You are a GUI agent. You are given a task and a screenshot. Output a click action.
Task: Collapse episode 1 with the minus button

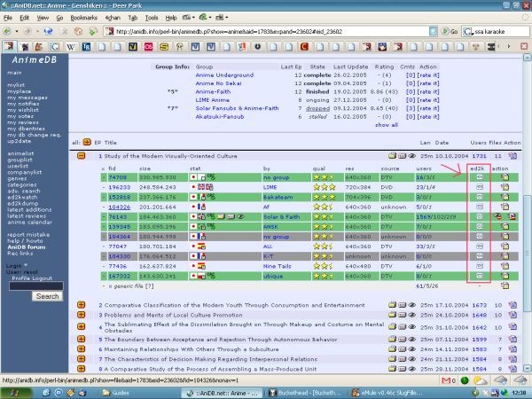81,156
